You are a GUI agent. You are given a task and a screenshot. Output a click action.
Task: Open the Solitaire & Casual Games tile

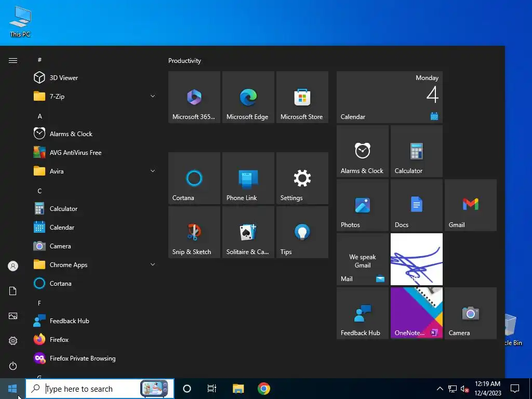click(x=248, y=232)
